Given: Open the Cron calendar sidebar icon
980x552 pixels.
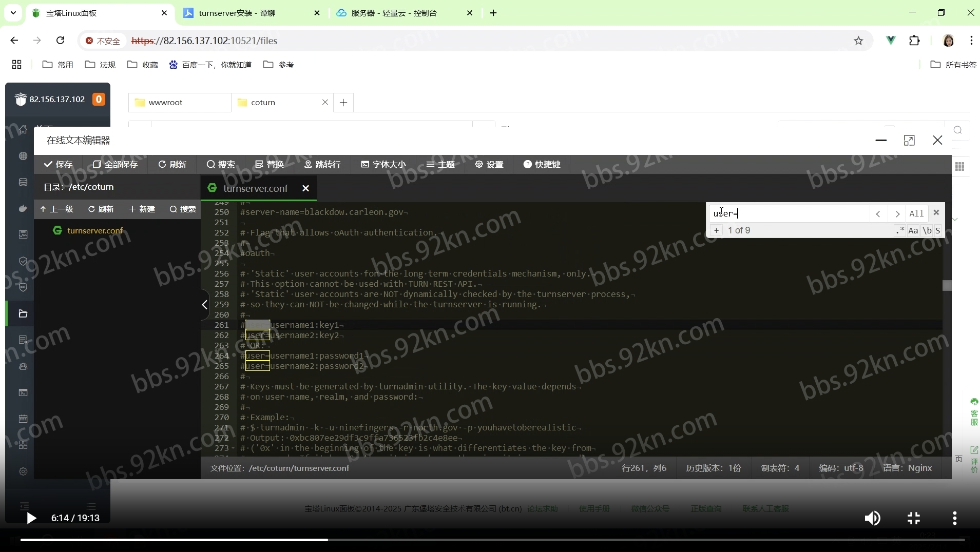Looking at the screenshot, I should coord(23,419).
